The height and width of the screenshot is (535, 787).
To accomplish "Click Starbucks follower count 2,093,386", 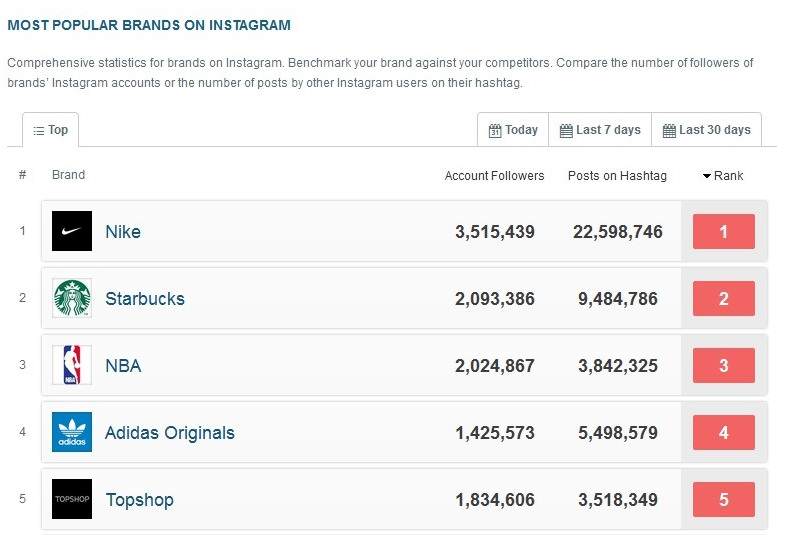I will pyautogui.click(x=495, y=299).
